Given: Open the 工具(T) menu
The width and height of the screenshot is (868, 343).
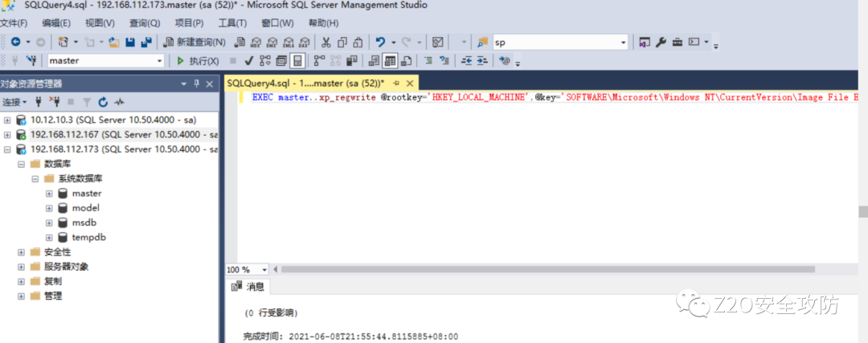Looking at the screenshot, I should coord(232,23).
